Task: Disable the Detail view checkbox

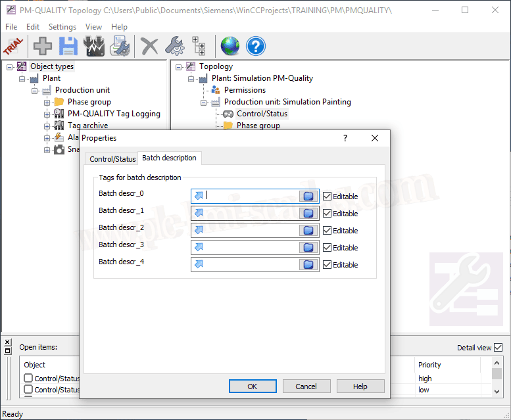Action: 498,347
